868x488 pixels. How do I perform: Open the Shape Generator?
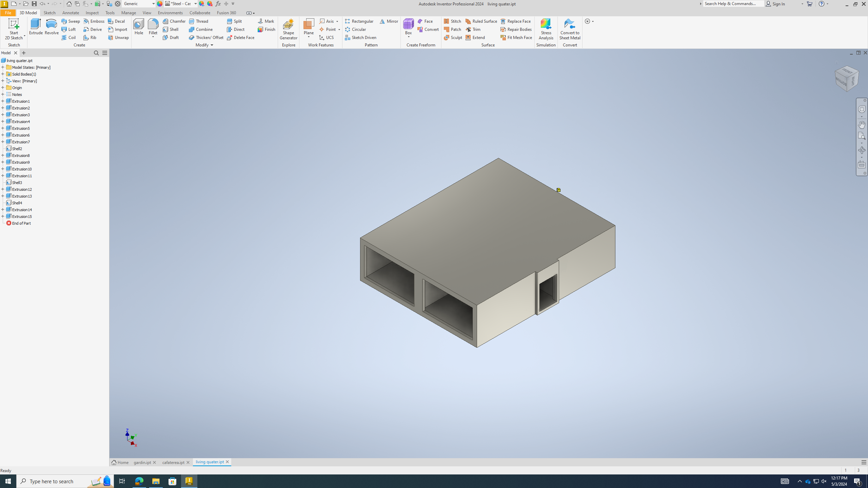click(289, 29)
